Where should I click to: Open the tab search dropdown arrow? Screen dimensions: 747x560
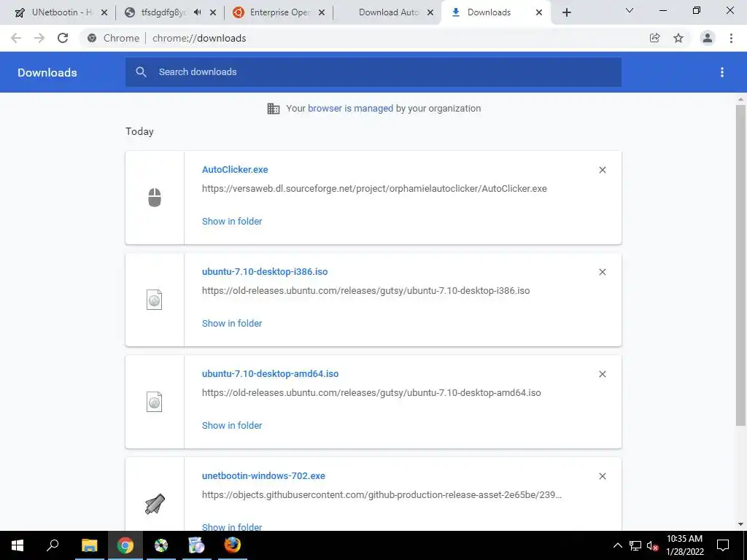tap(630, 10)
